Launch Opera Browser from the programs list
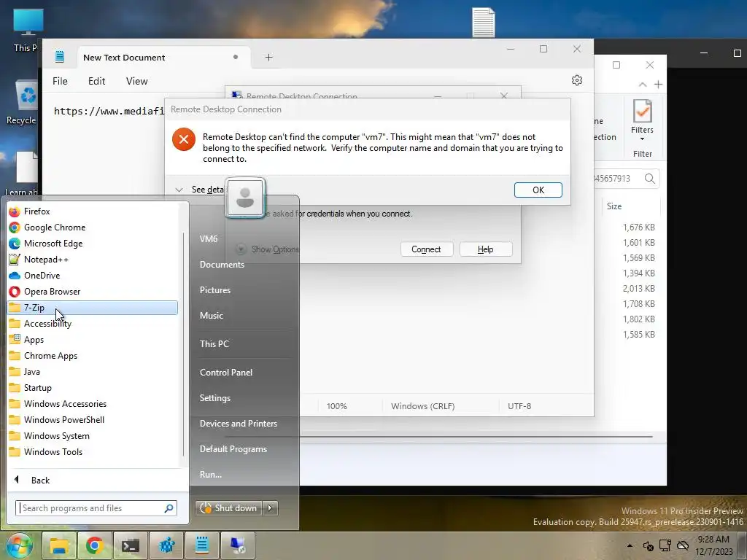Image resolution: width=747 pixels, height=560 pixels. pos(93,292)
